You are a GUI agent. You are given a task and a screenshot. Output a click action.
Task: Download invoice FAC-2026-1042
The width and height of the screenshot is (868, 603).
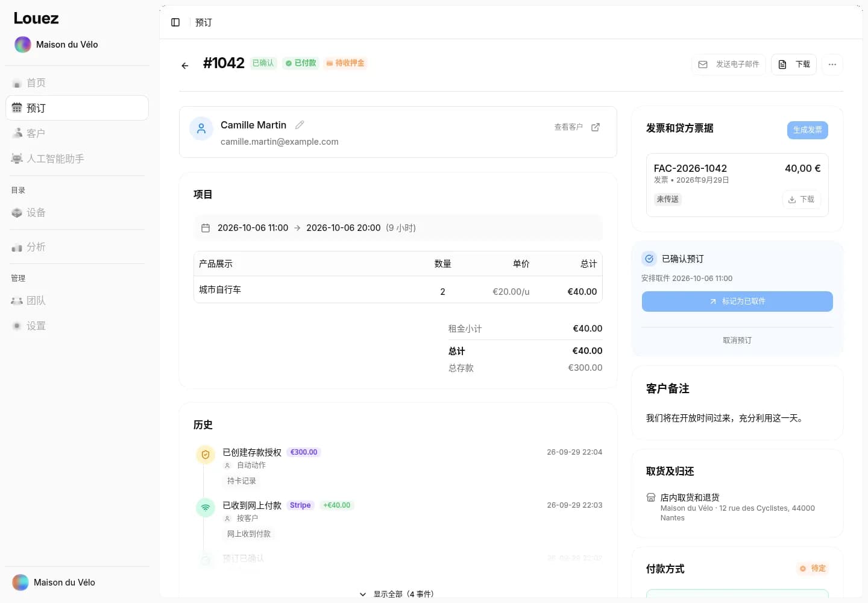click(x=801, y=200)
